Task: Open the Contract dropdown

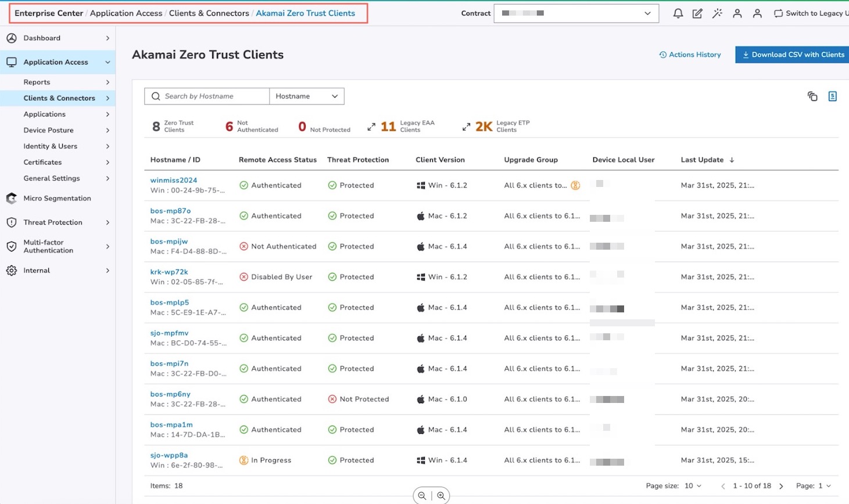Action: tap(576, 13)
